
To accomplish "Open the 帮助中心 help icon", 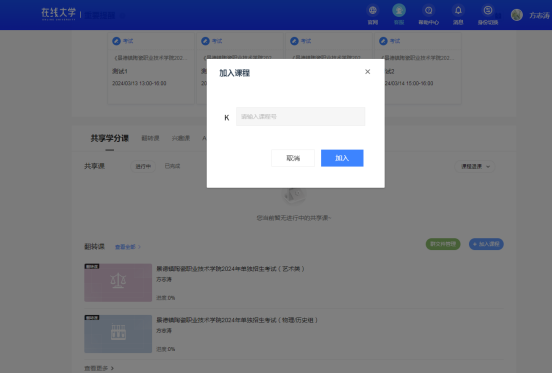I will [x=429, y=11].
